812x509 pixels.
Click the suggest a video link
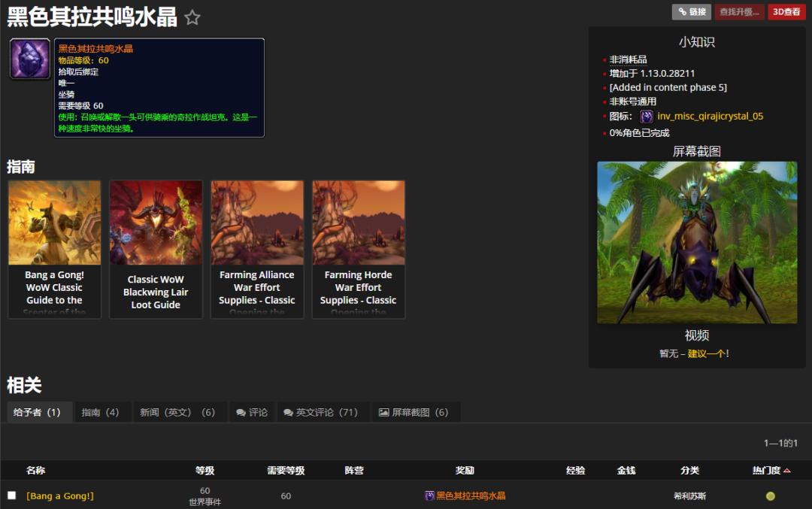point(707,353)
